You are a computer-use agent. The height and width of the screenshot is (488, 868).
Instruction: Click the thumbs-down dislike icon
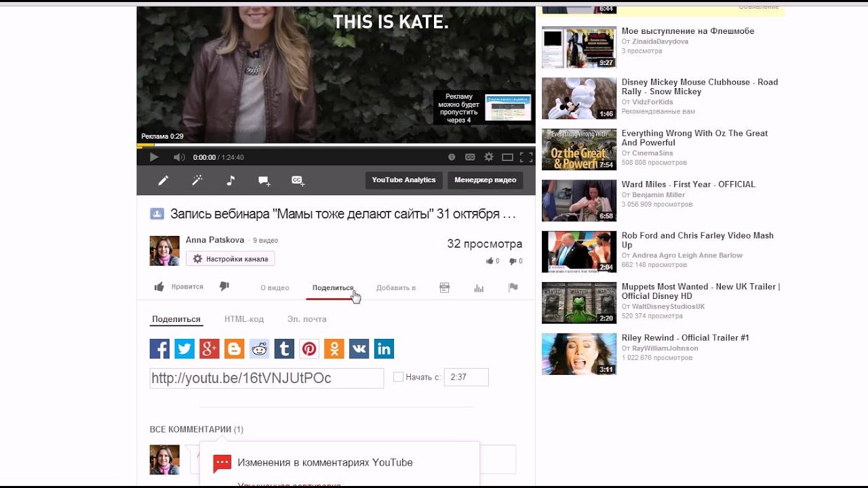coord(224,287)
